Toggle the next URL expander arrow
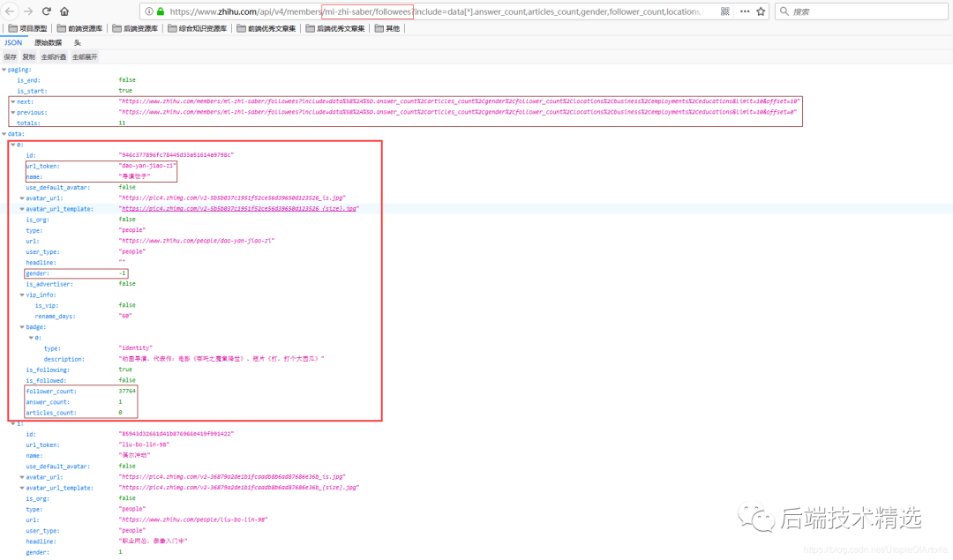953x560 pixels. coord(12,102)
